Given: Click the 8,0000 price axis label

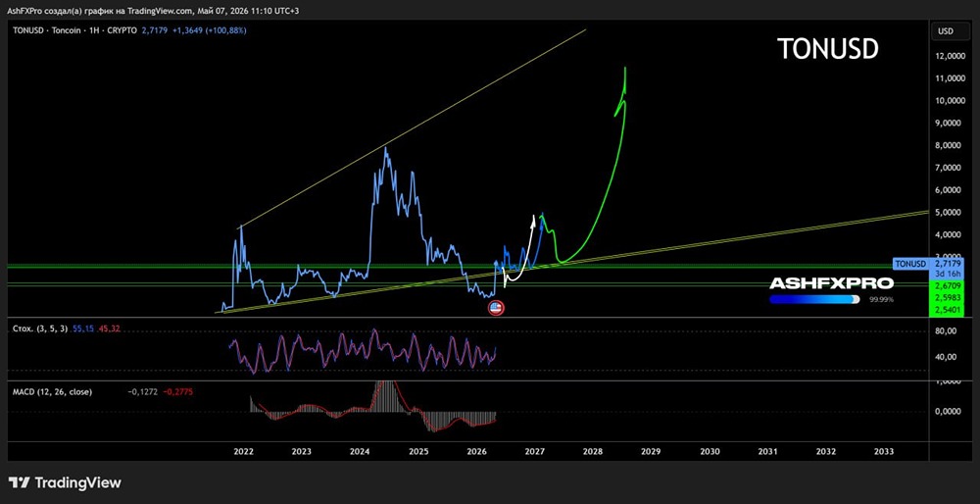Looking at the screenshot, I should (x=950, y=145).
